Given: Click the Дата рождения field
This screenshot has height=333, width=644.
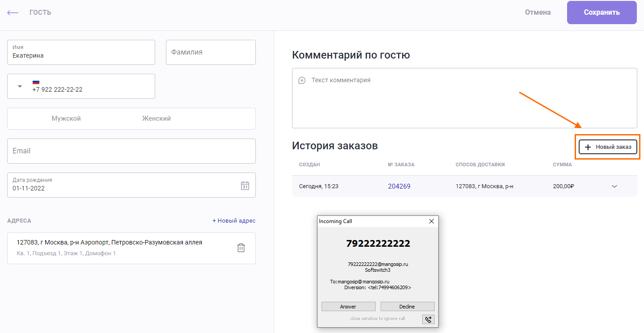Looking at the screenshot, I should pos(131,185).
